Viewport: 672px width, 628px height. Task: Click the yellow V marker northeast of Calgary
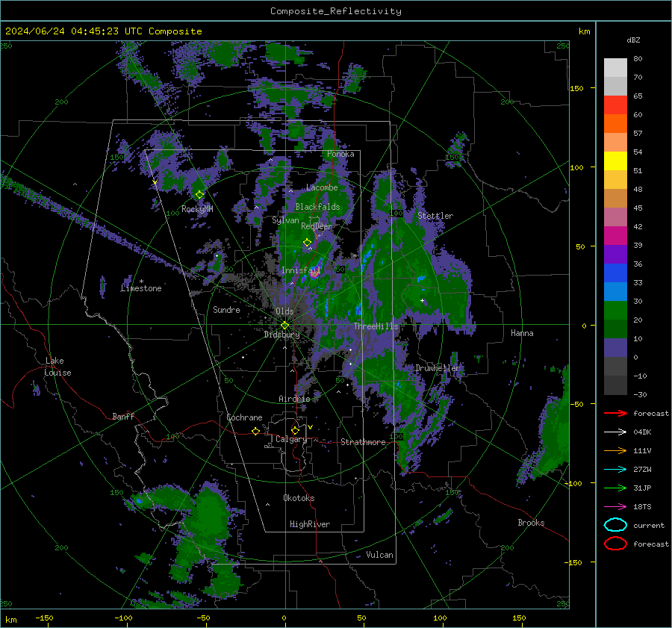[x=310, y=427]
